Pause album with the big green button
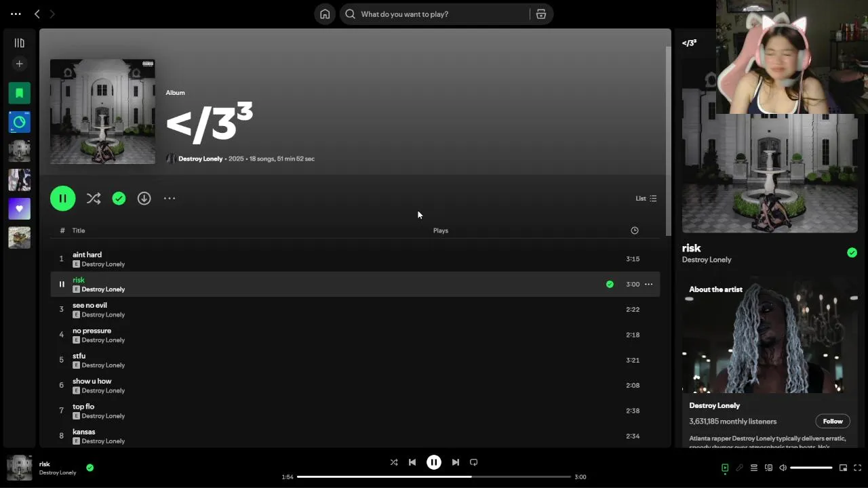 click(x=62, y=199)
